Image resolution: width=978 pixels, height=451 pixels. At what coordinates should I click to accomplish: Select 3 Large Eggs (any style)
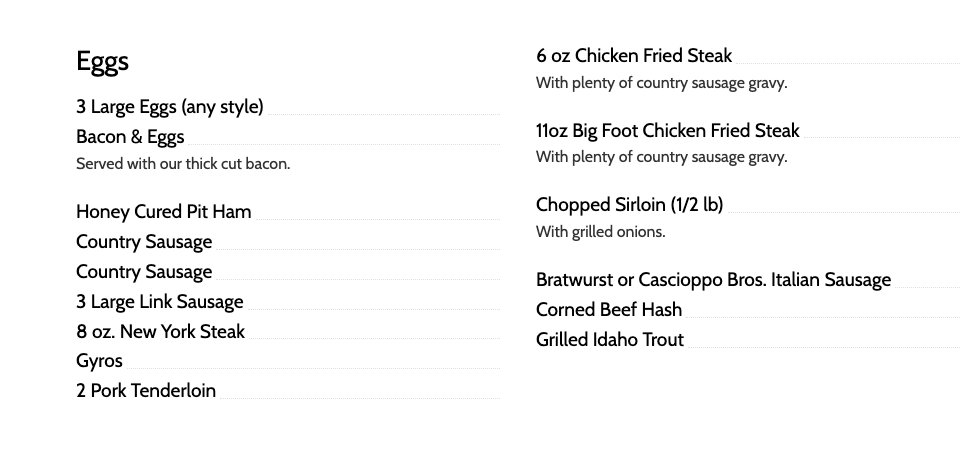[x=170, y=107]
